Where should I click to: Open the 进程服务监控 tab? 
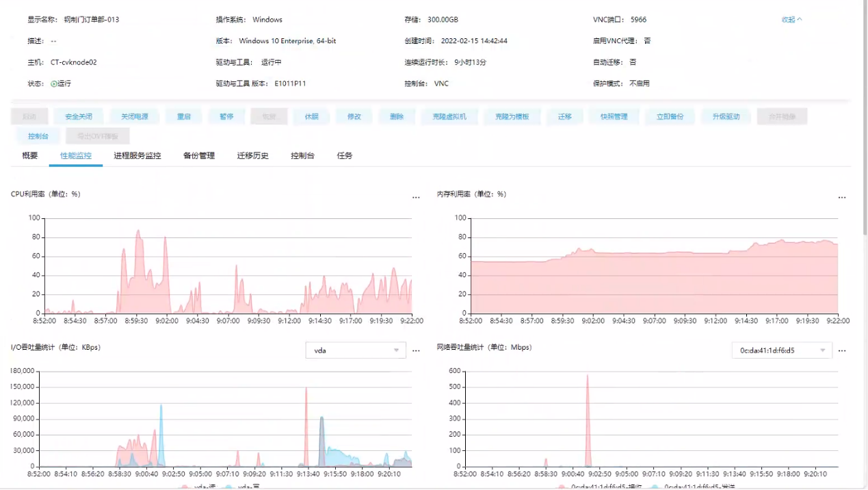coord(137,155)
